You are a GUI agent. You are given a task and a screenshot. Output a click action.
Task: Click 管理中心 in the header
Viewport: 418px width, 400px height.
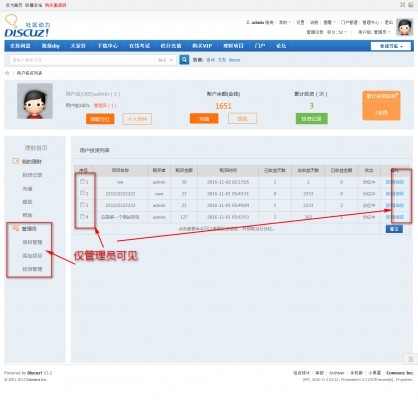(371, 22)
